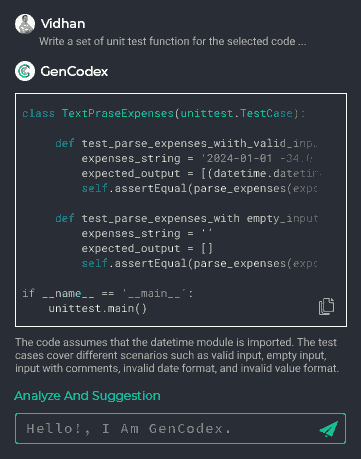The height and width of the screenshot is (459, 361).
Task: Click the class TextPraseExpenses line in code
Action: point(163,113)
